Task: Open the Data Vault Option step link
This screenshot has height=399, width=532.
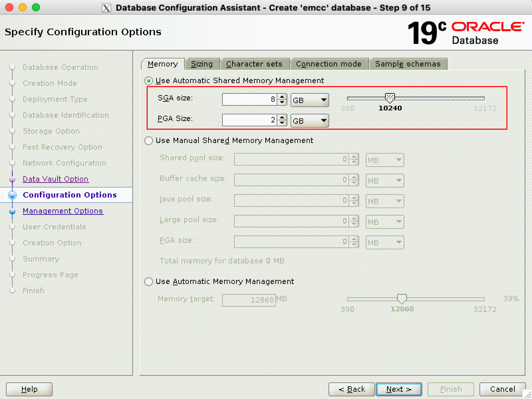Action: (x=56, y=179)
